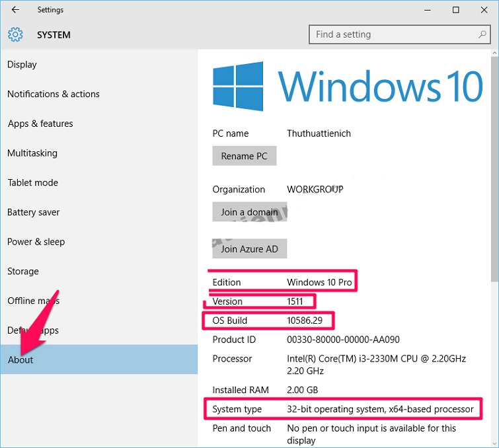Image resolution: width=499 pixels, height=448 pixels.
Task: Maximize the Settings window
Action: 455,10
